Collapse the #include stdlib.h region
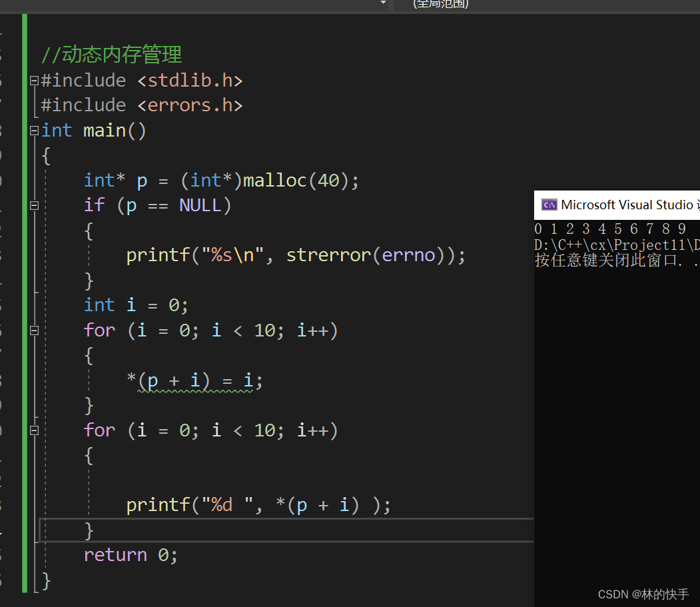700x607 pixels. click(x=33, y=80)
